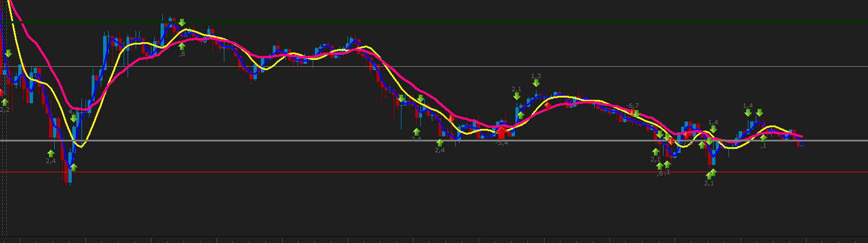Click the green down arrow labeled 2,1

click(x=517, y=96)
